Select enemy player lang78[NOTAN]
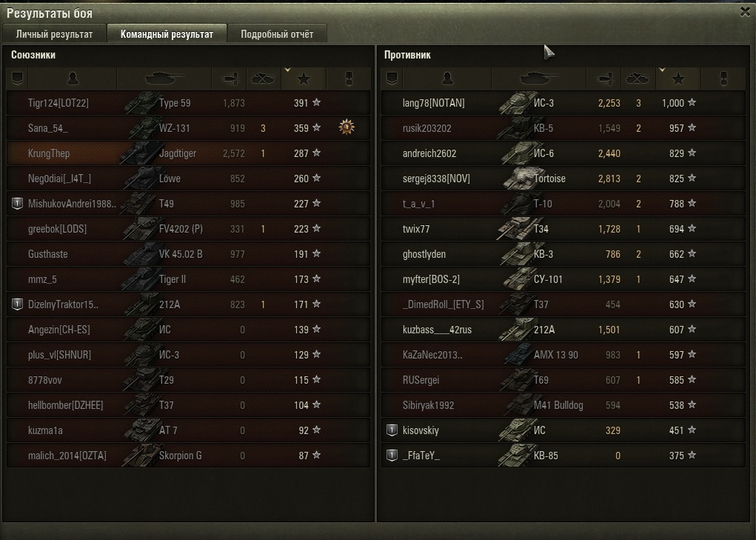The width and height of the screenshot is (756, 540). coord(433,103)
